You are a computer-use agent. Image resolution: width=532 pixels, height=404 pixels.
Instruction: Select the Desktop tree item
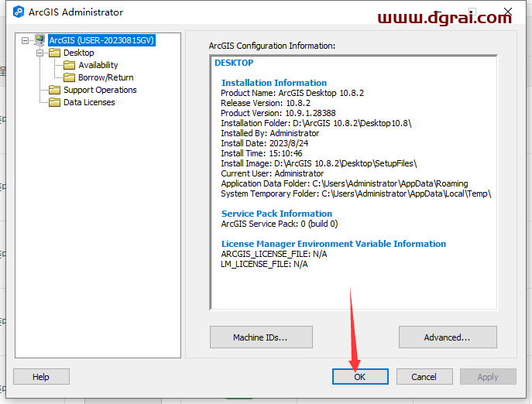[x=79, y=53]
